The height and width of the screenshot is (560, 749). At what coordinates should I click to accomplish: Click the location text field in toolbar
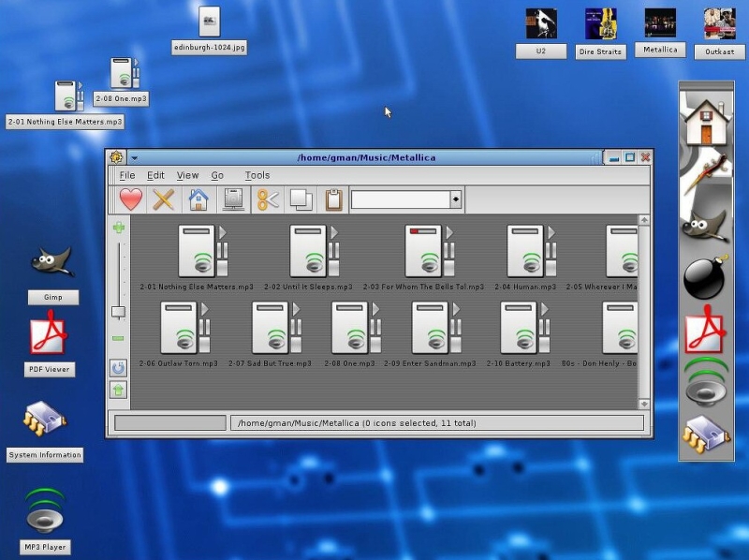[401, 199]
